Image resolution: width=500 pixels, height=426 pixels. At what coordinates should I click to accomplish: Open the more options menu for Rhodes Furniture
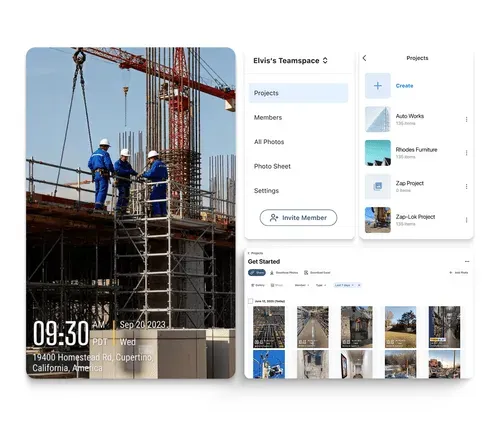[466, 153]
